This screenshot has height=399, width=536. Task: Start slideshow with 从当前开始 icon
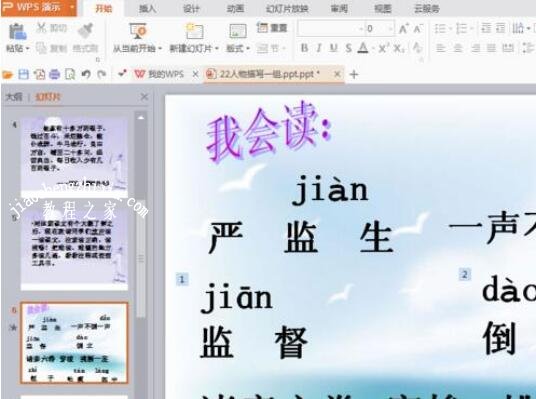(x=138, y=31)
